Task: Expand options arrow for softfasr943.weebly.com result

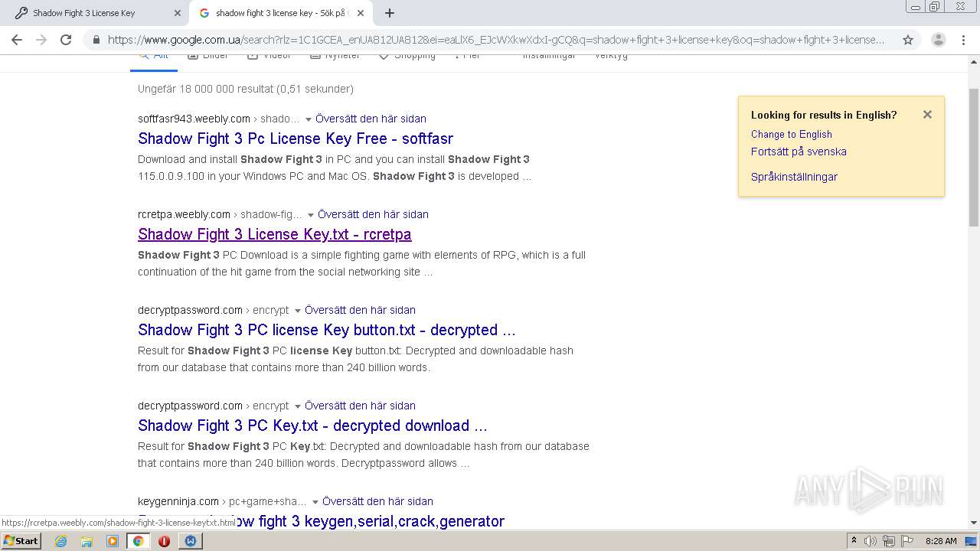Action: pyautogui.click(x=309, y=119)
